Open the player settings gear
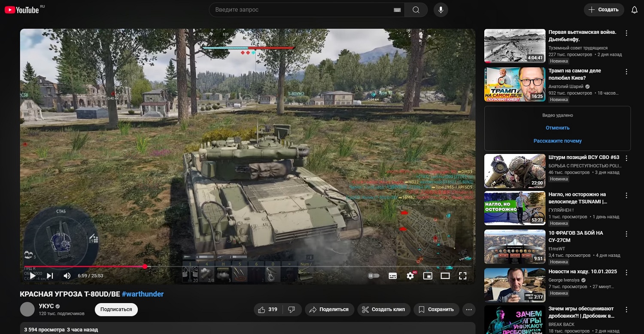Image resolution: width=644 pixels, height=334 pixels. pyautogui.click(x=410, y=276)
